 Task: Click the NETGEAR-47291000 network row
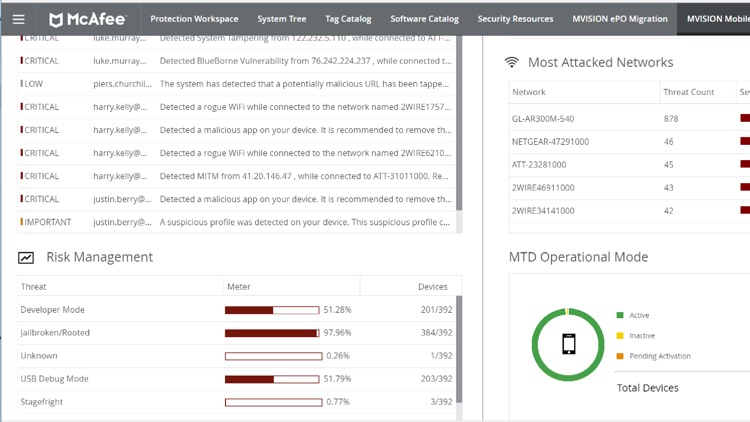point(629,142)
